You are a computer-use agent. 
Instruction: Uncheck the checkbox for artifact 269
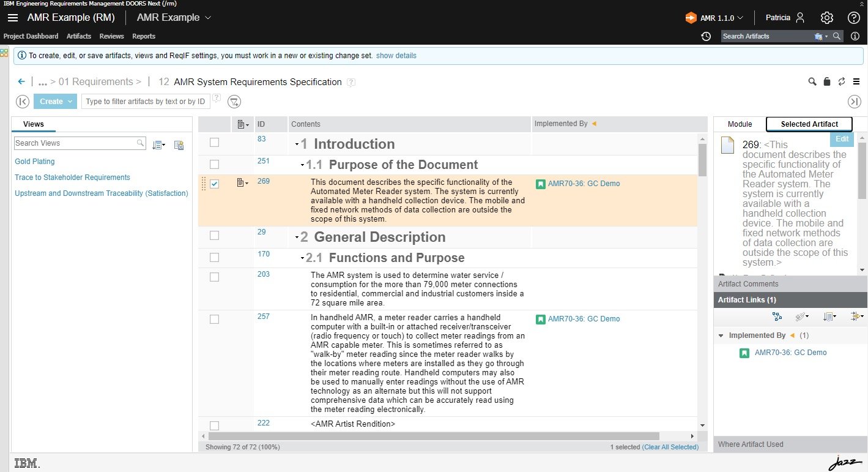(x=214, y=184)
